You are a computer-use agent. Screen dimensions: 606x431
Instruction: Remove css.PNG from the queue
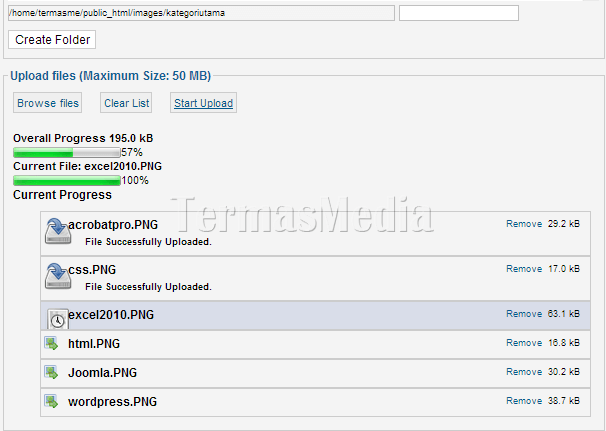coord(524,269)
